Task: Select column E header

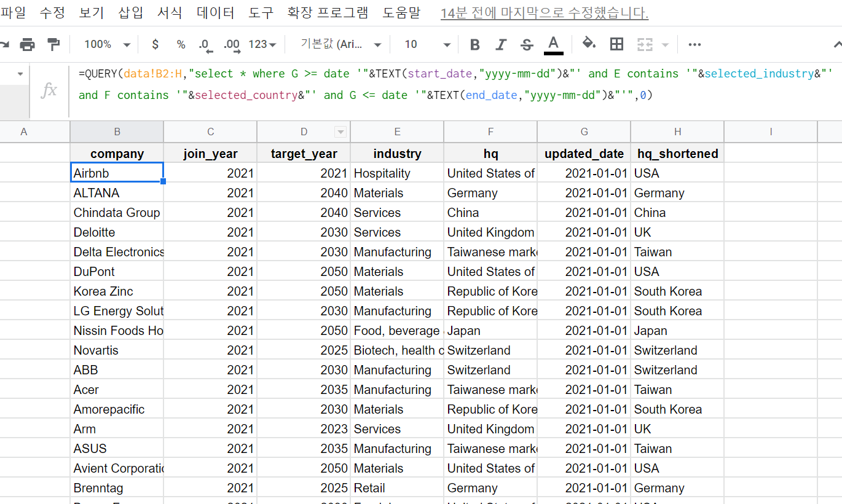Action: tap(397, 132)
